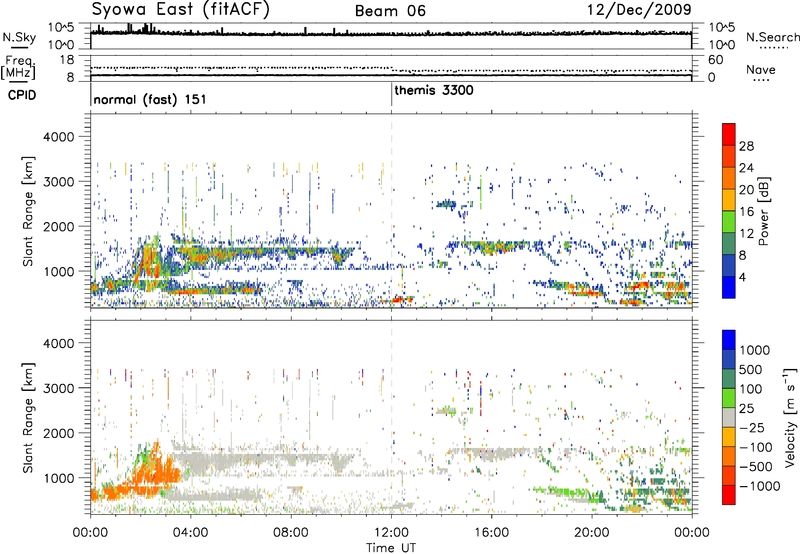Click the Slant Range title of velocity panel
Image resolution: width=800 pixels, height=554 pixels.
pyautogui.click(x=28, y=418)
